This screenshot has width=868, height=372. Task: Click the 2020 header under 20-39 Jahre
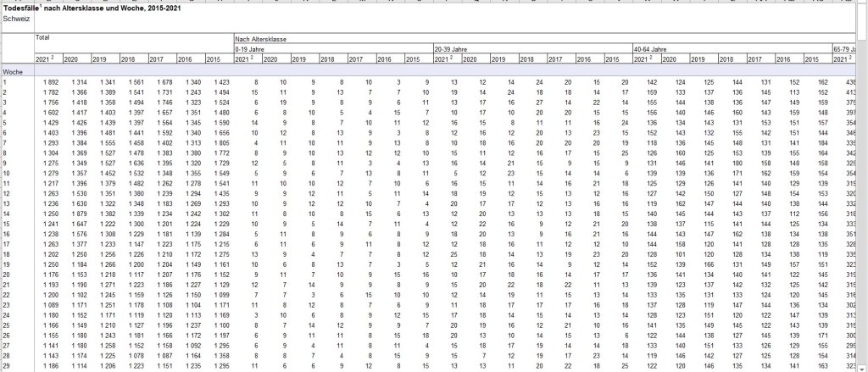point(475,59)
